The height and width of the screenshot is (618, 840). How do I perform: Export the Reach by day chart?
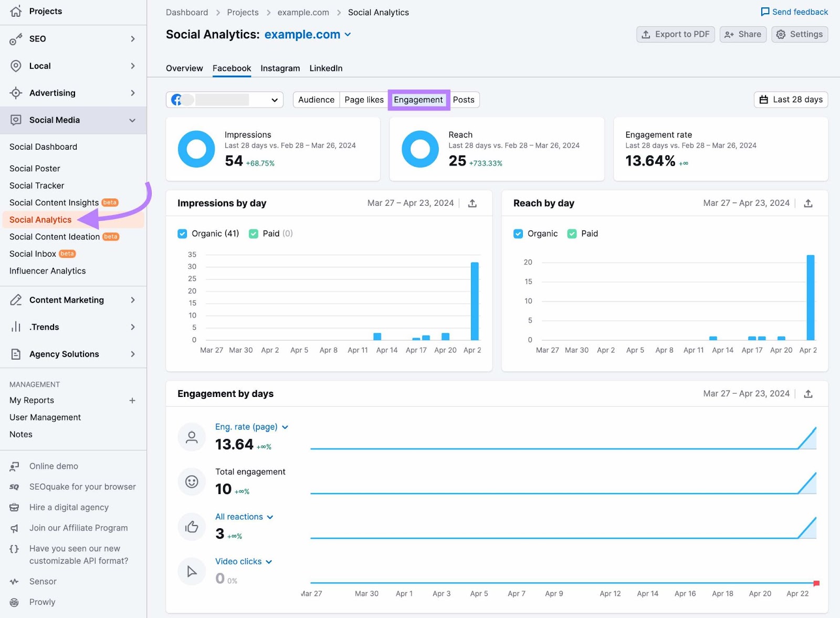[x=808, y=203]
